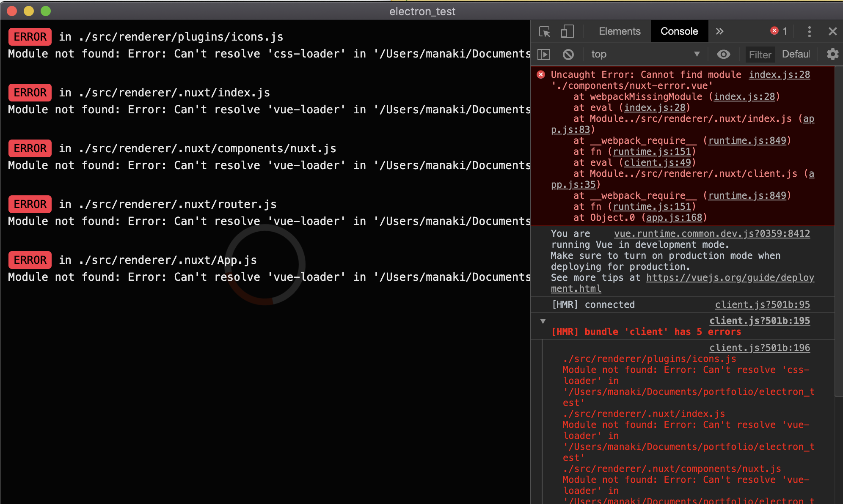Open client.js:49 link in stack trace

(x=657, y=163)
